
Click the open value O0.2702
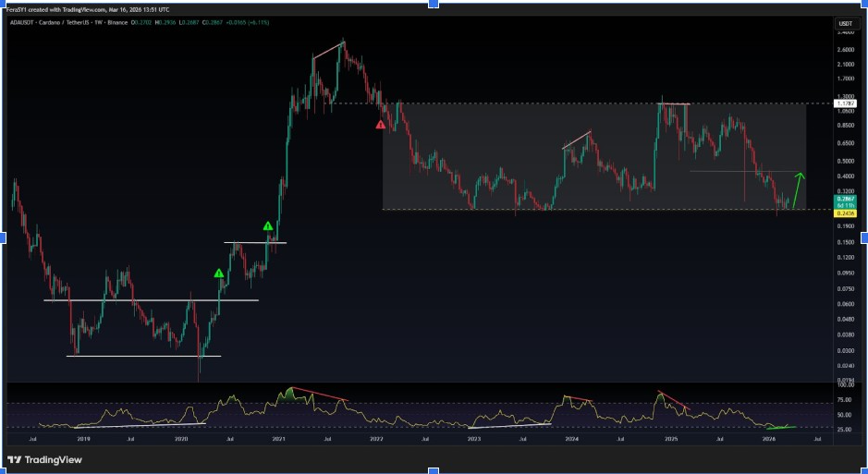[x=142, y=23]
